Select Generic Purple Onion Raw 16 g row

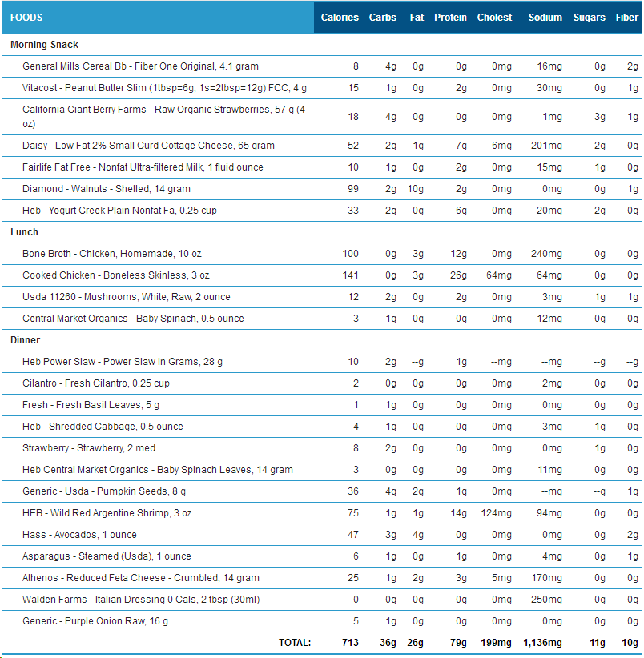pyautogui.click(x=322, y=621)
